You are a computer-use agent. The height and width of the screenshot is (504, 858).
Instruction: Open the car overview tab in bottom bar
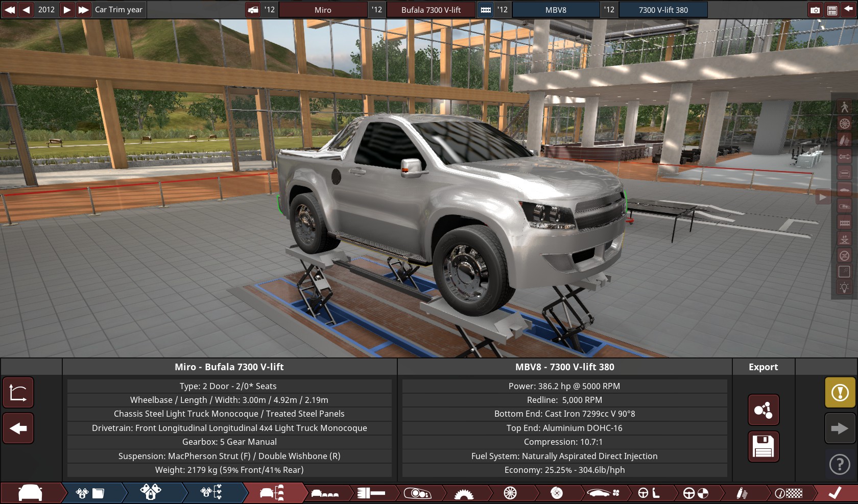31,493
